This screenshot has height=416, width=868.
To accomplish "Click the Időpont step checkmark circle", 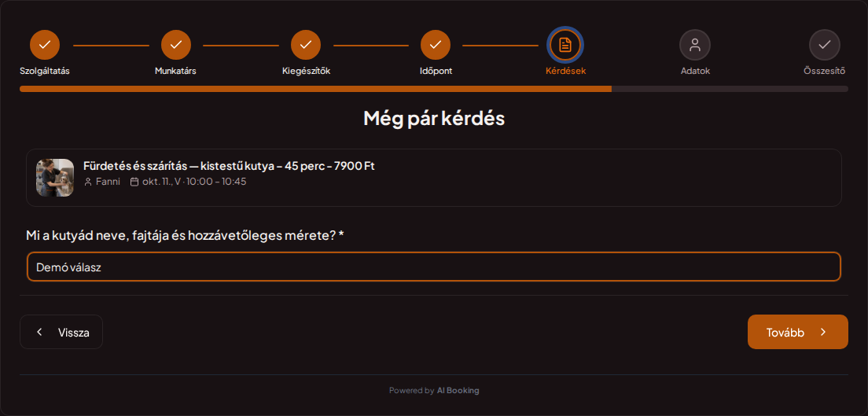I will click(x=436, y=45).
